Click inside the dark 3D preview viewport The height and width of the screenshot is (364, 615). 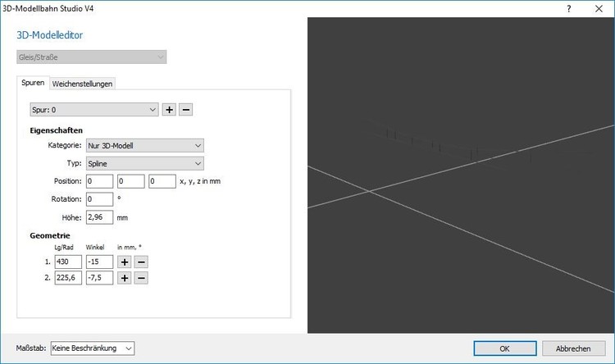pos(461,175)
